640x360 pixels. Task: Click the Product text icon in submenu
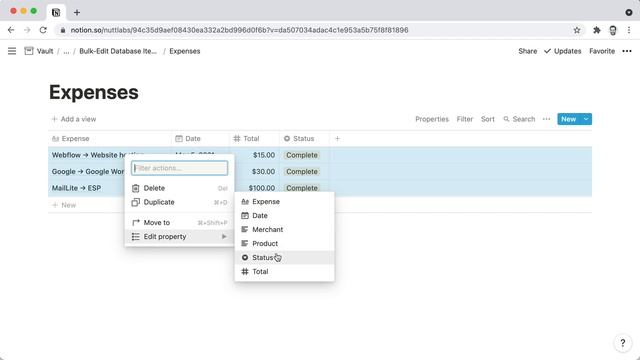(245, 243)
